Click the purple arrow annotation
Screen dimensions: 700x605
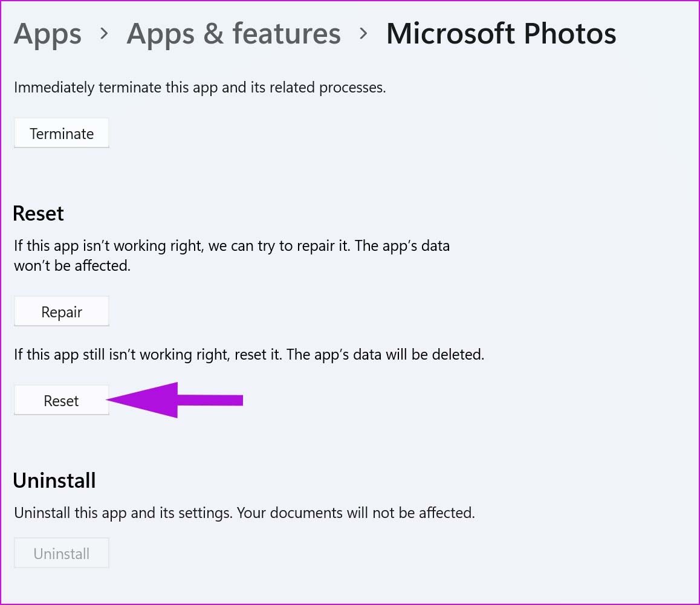175,400
